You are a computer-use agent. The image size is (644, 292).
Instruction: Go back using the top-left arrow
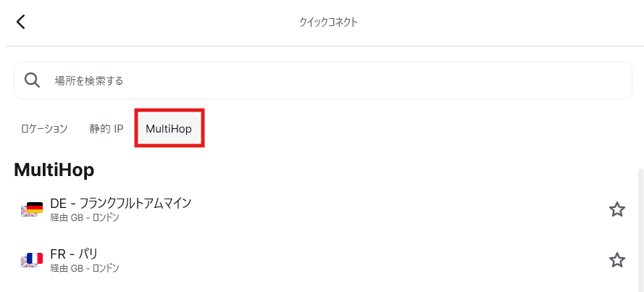point(21,22)
